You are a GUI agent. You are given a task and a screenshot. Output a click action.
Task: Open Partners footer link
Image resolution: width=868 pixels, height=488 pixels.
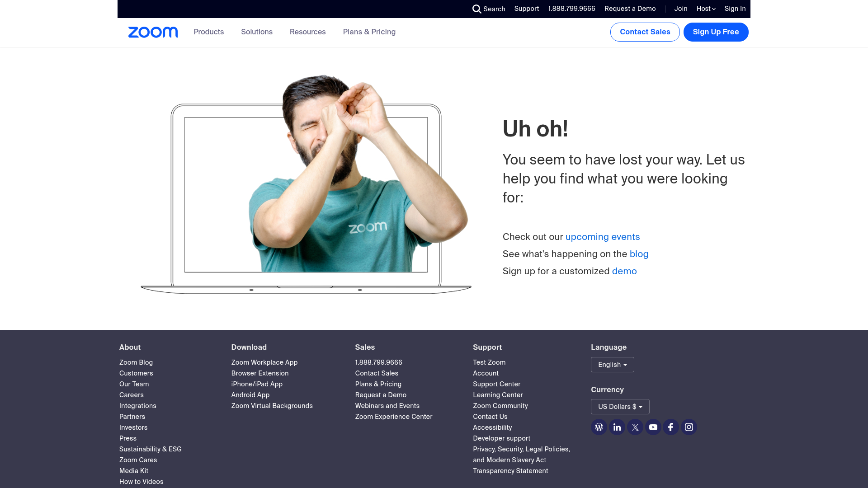pyautogui.click(x=132, y=417)
